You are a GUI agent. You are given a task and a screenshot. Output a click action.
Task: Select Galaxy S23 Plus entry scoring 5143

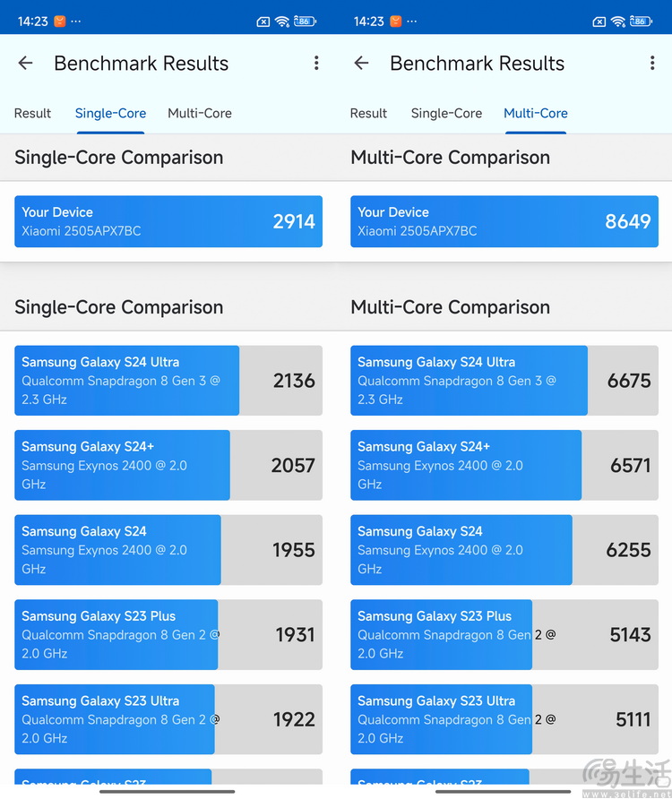(x=504, y=634)
